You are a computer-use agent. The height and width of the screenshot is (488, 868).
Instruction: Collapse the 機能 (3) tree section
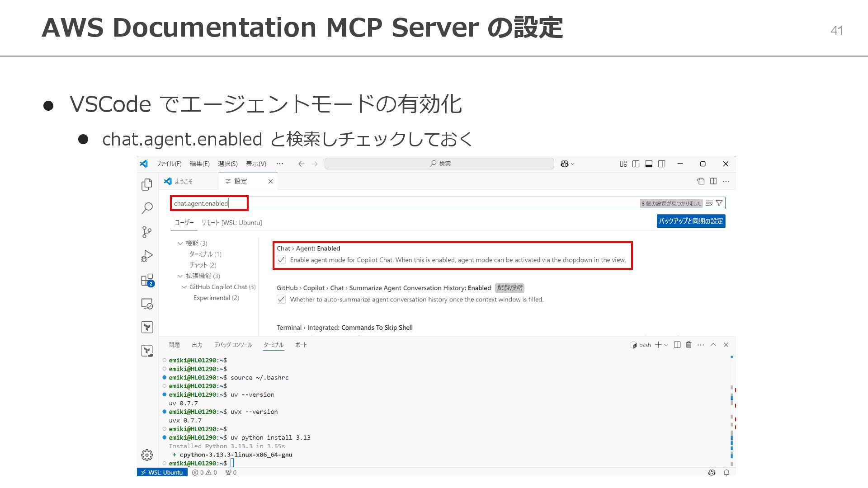pyautogui.click(x=180, y=243)
